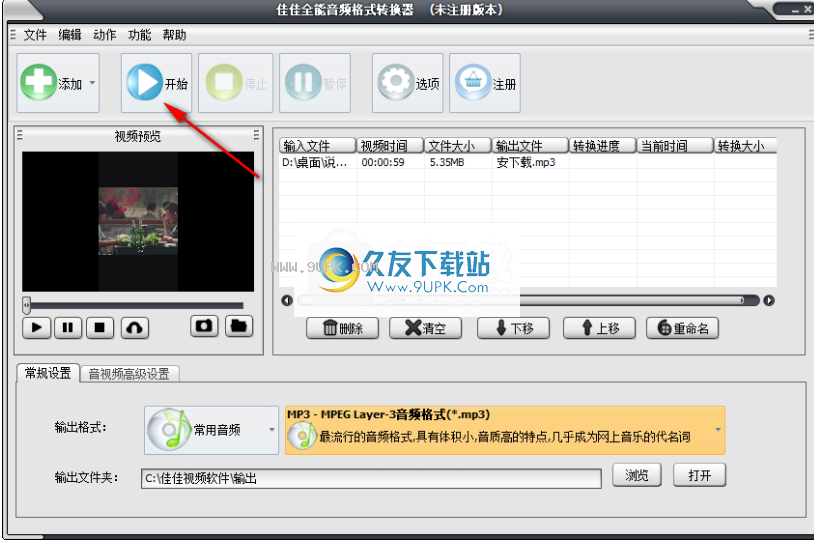Open the 功能 menu

pyautogui.click(x=139, y=35)
